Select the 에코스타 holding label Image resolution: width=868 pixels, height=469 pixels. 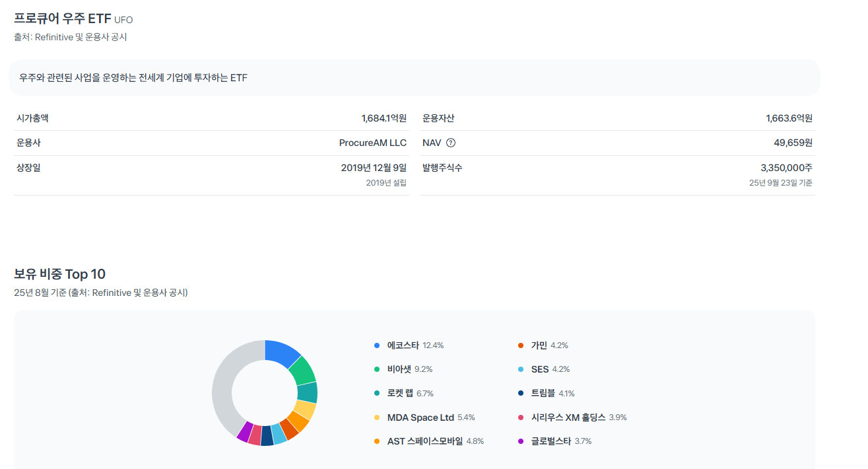pyautogui.click(x=403, y=345)
